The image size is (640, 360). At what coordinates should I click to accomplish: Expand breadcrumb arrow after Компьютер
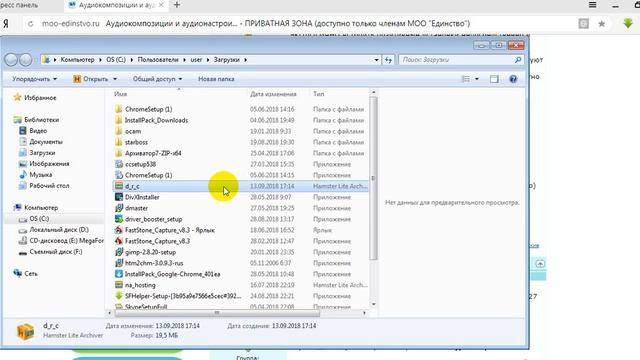100,60
